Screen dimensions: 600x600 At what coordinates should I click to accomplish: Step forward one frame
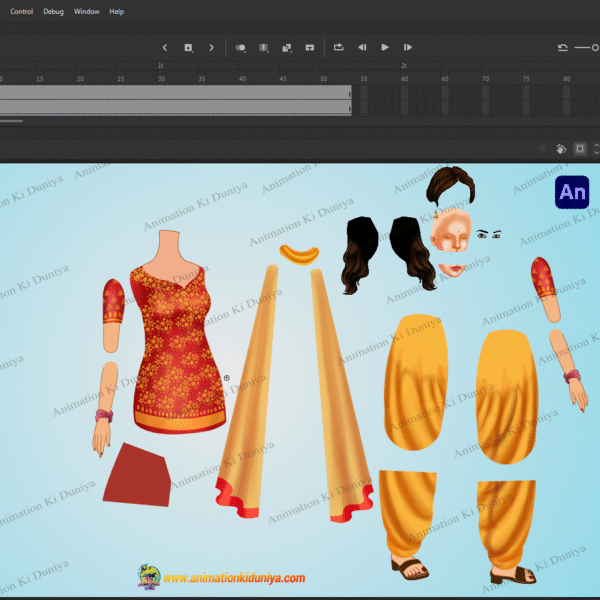point(408,47)
